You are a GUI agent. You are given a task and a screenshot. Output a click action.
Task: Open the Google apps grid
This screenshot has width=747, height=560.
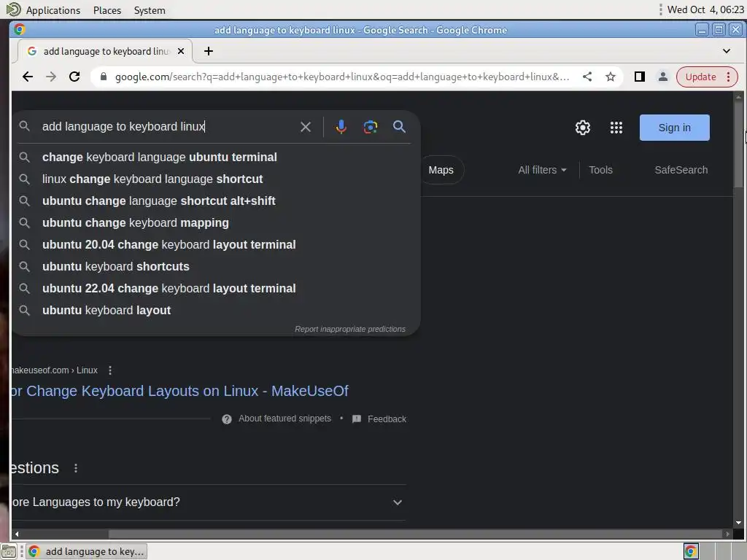(616, 128)
